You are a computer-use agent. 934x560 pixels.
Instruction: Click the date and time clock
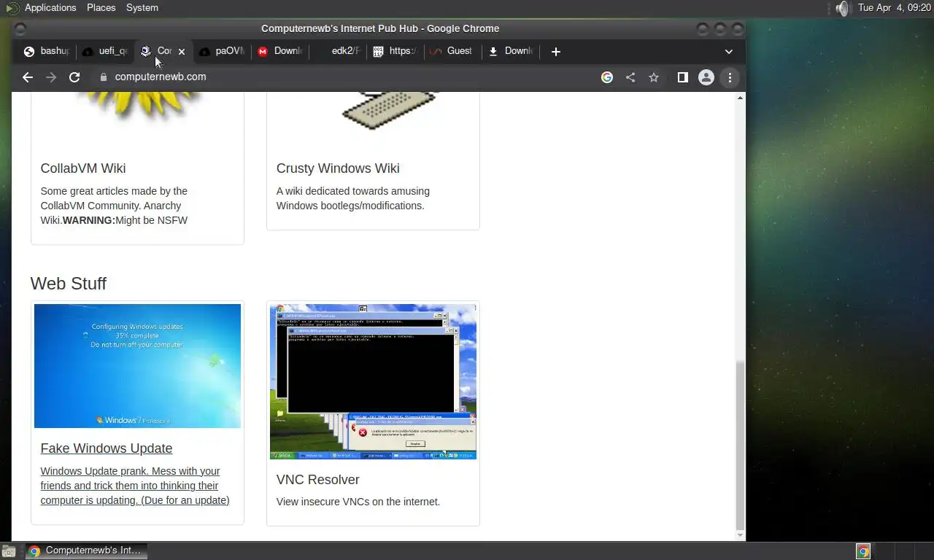[895, 7]
